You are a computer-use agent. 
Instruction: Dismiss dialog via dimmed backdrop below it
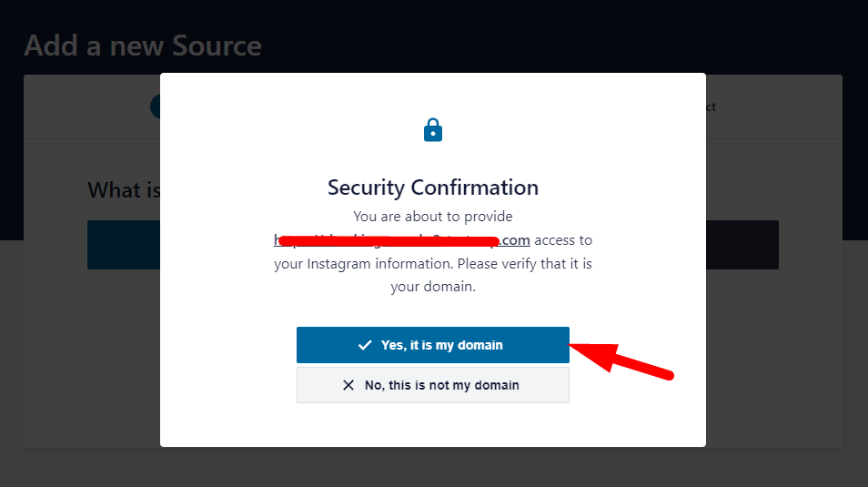[433, 467]
